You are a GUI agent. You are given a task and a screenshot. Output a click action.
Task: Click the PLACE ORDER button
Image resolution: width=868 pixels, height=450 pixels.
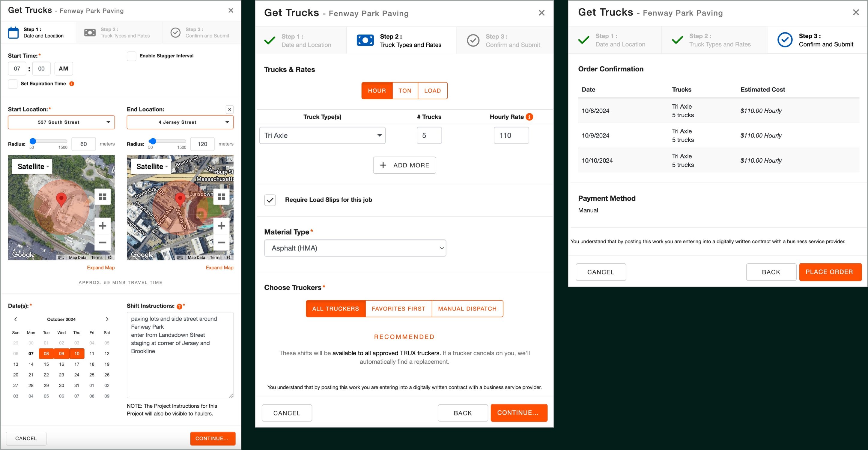pyautogui.click(x=830, y=272)
